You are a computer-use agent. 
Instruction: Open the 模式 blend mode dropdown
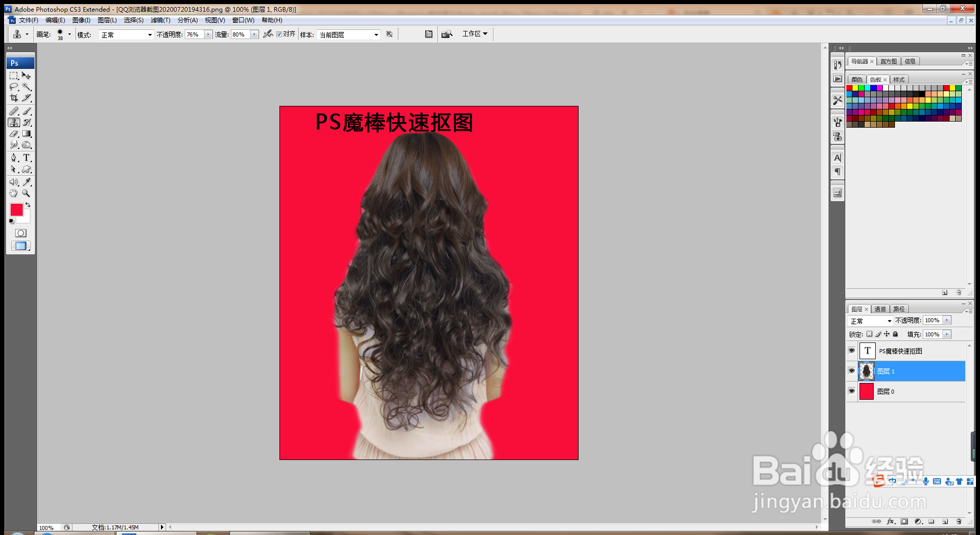[126, 34]
